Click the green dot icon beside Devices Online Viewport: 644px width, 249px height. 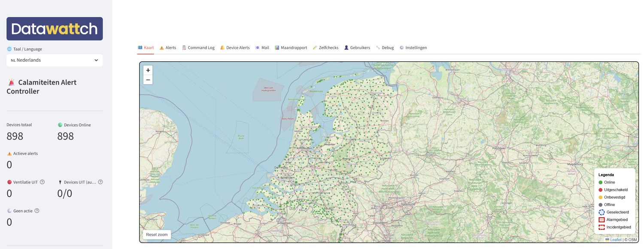[x=60, y=125]
